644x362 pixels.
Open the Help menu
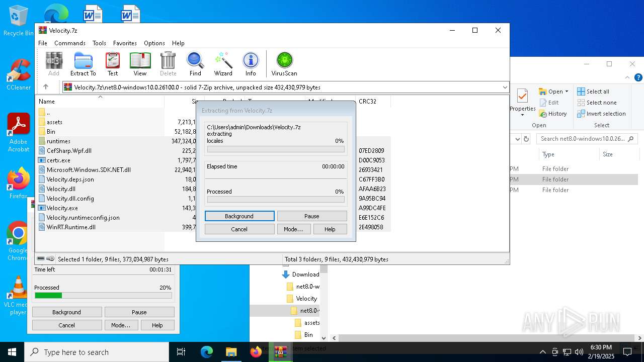point(178,43)
